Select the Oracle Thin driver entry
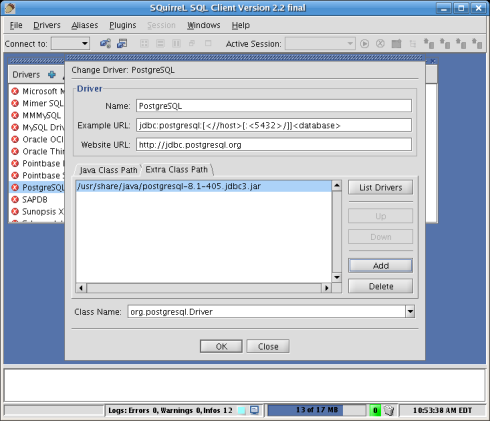Image resolution: width=490 pixels, height=421 pixels. pyautogui.click(x=37, y=151)
